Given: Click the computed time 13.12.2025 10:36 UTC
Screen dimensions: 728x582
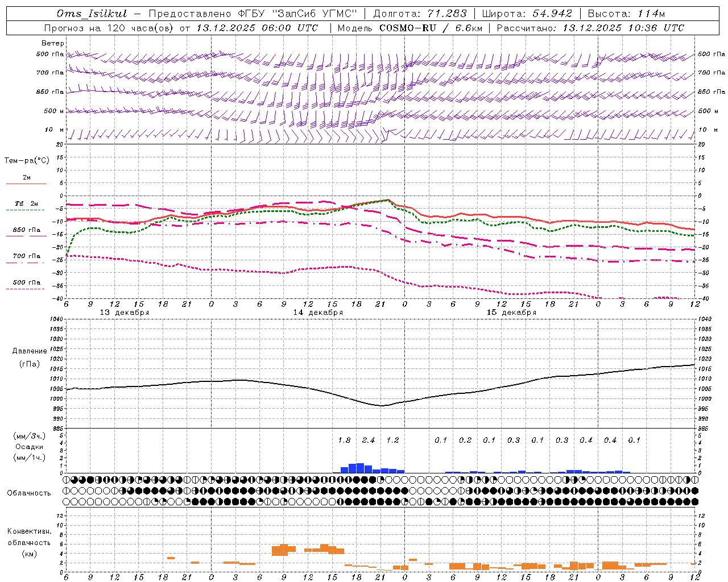Looking at the screenshot, I should click(x=623, y=28).
